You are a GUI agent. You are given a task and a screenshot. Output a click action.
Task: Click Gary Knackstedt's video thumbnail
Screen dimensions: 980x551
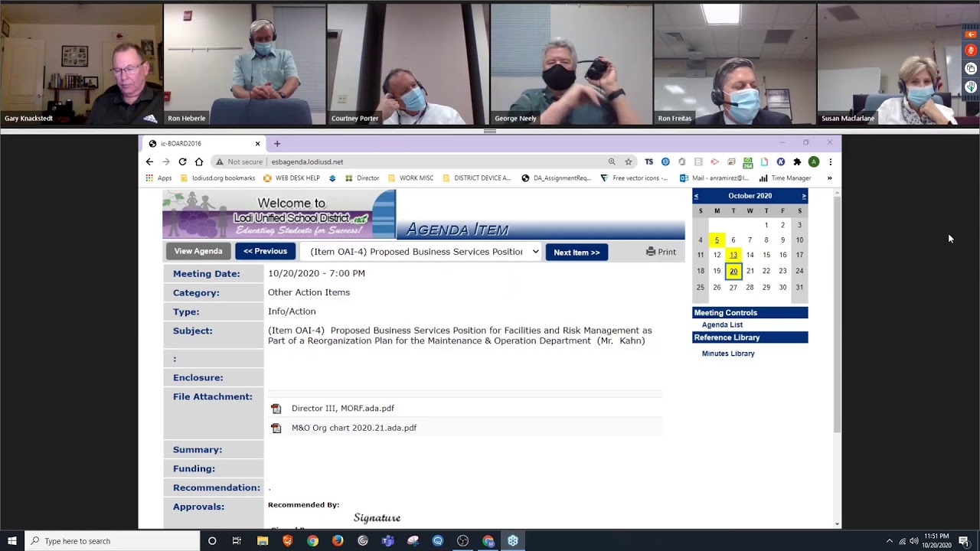coord(81,64)
